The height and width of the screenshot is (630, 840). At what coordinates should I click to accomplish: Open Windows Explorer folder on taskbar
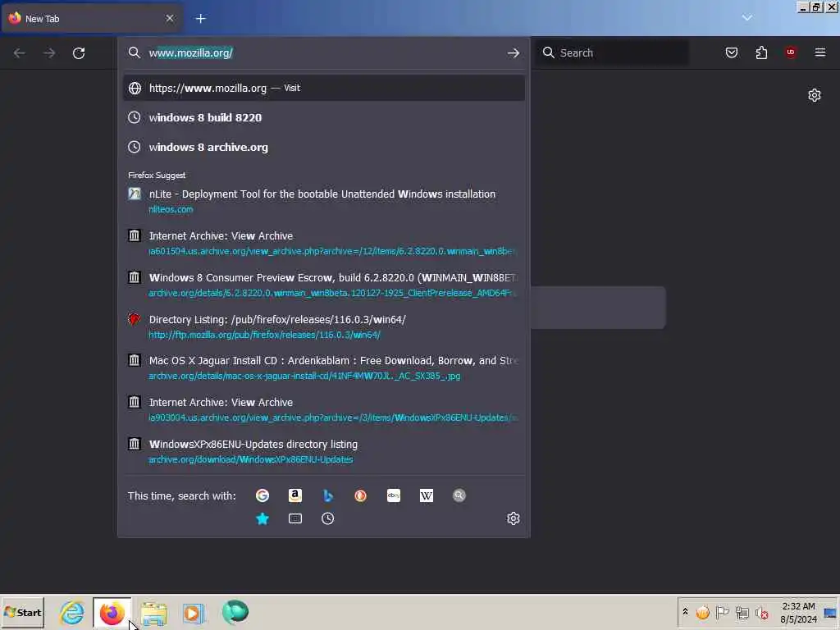click(153, 613)
